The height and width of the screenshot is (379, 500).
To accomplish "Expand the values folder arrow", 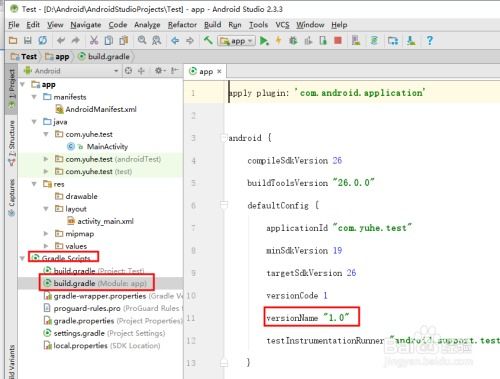I will (x=46, y=246).
